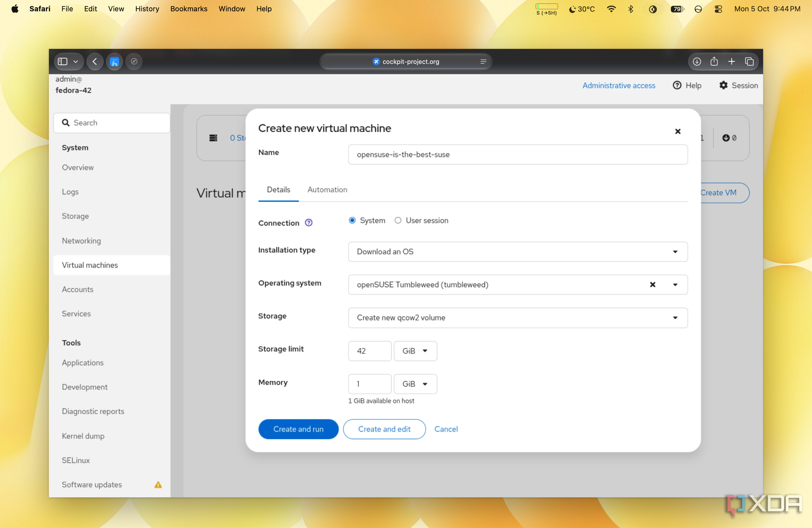The width and height of the screenshot is (812, 528).
Task: Open macOS Control Center icon
Action: [718, 9]
